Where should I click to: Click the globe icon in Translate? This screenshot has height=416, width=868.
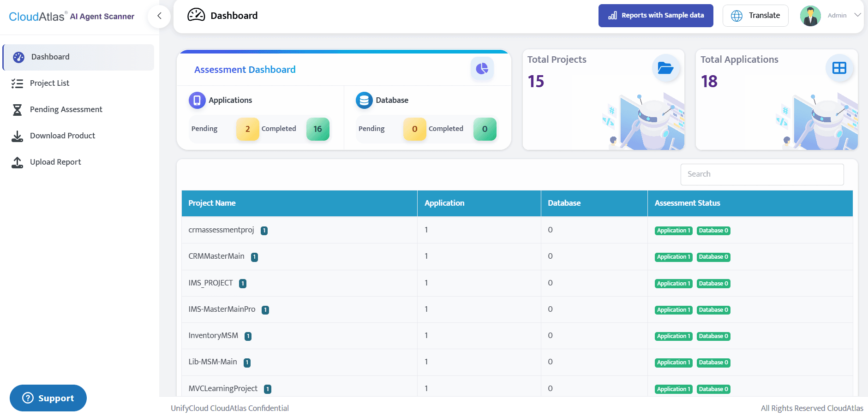pos(737,16)
